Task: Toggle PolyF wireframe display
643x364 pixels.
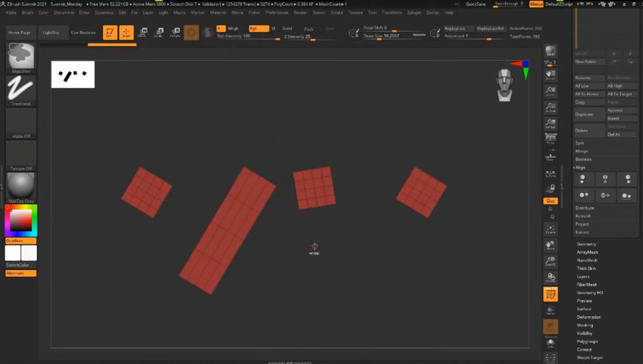Action: click(550, 293)
